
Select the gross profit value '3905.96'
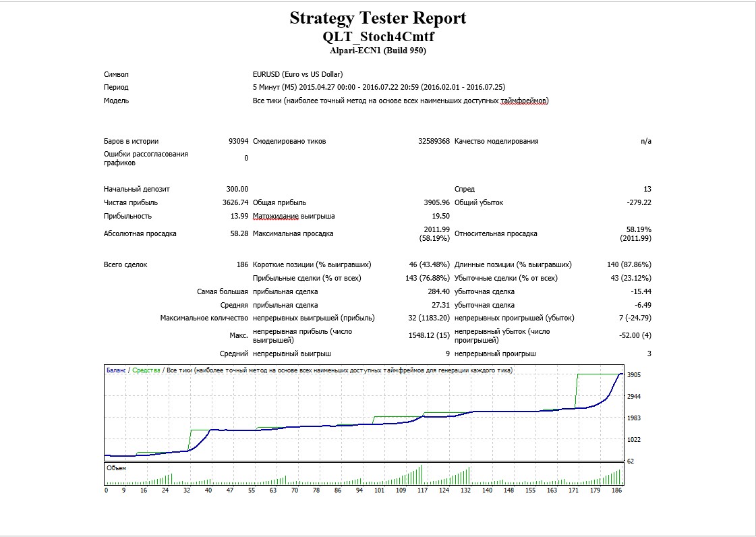coord(437,202)
